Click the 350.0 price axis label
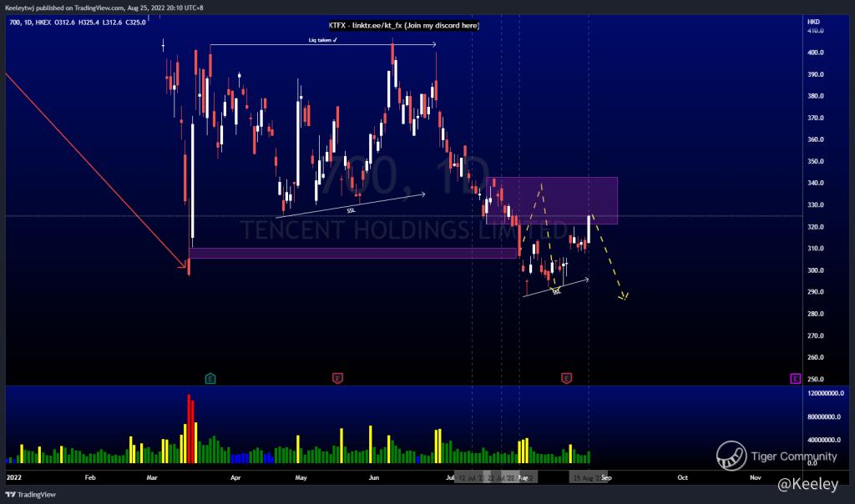 816,161
